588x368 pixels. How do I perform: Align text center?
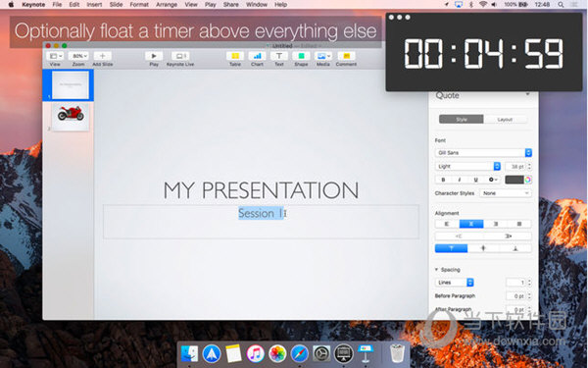click(x=471, y=224)
